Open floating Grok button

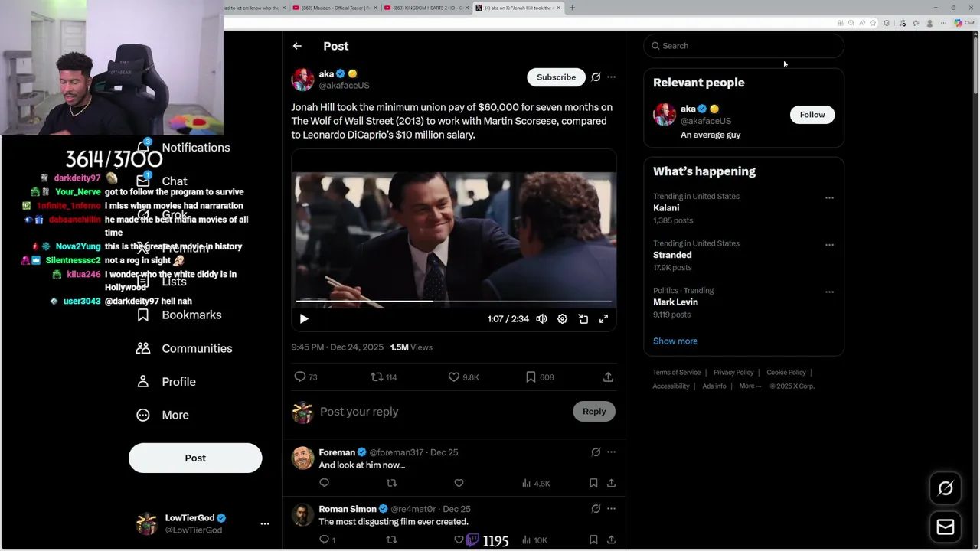(x=946, y=488)
